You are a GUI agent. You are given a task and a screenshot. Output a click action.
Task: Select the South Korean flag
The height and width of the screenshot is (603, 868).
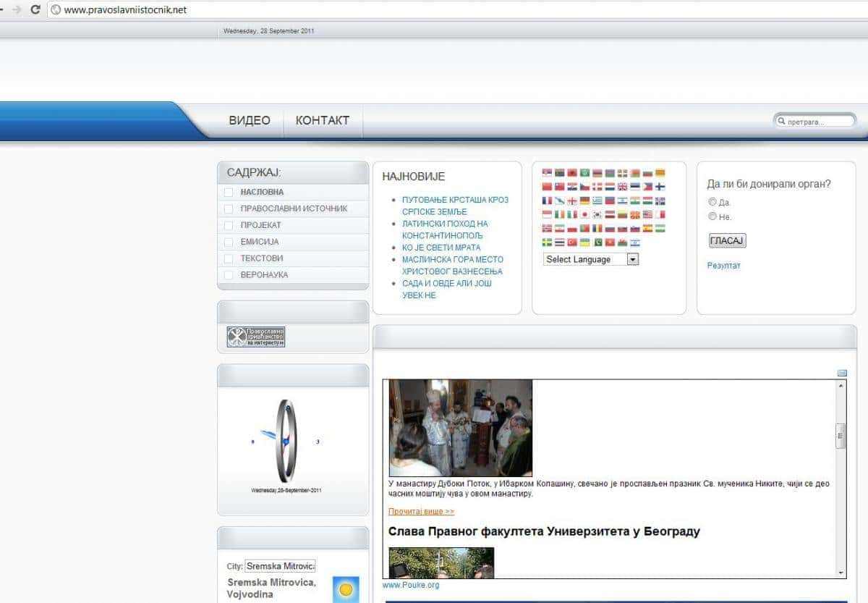(x=597, y=214)
